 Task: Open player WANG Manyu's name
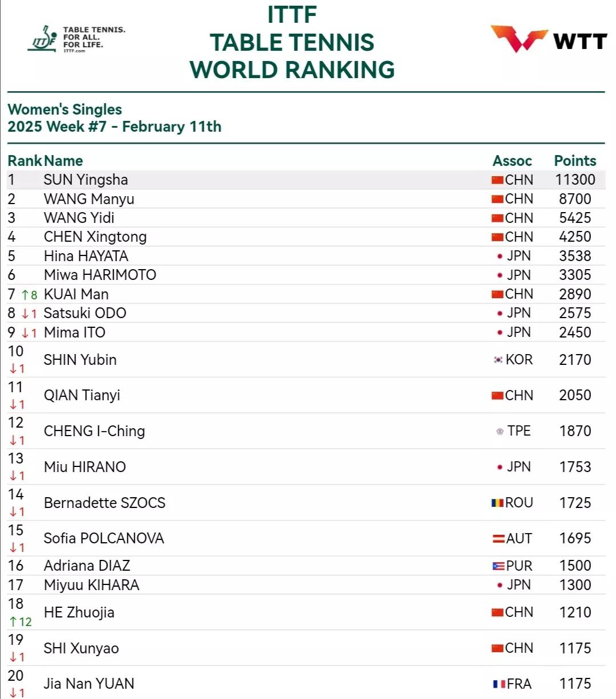coord(89,199)
